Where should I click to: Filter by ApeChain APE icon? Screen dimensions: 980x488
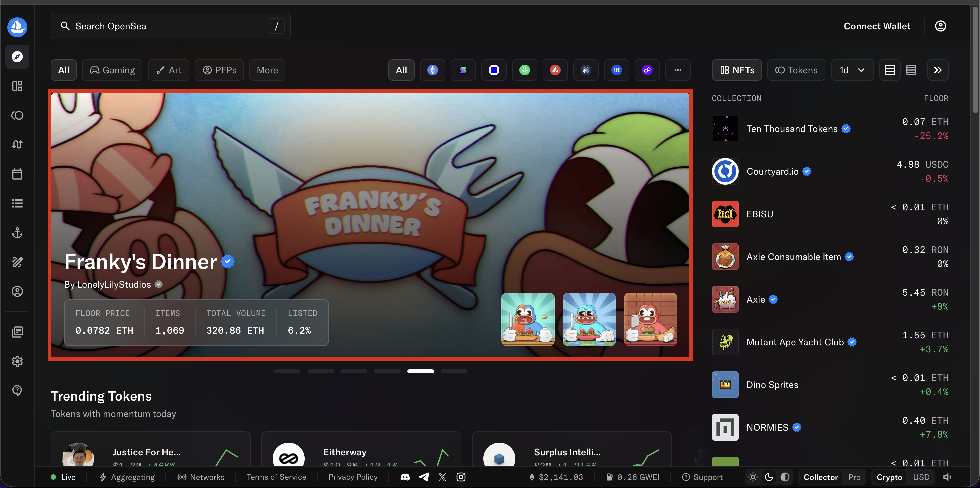coord(616,70)
